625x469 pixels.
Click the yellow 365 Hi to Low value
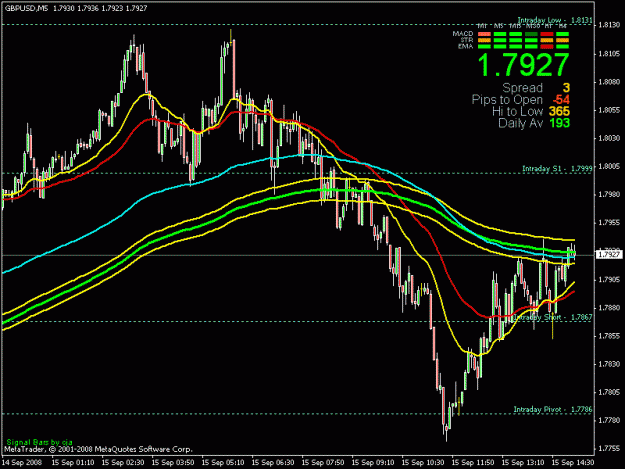pos(560,112)
